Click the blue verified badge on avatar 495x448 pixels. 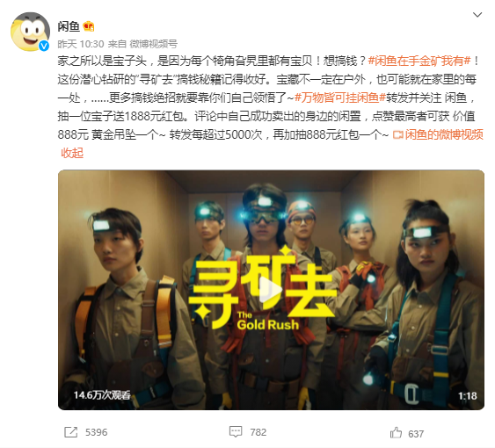coord(44,46)
